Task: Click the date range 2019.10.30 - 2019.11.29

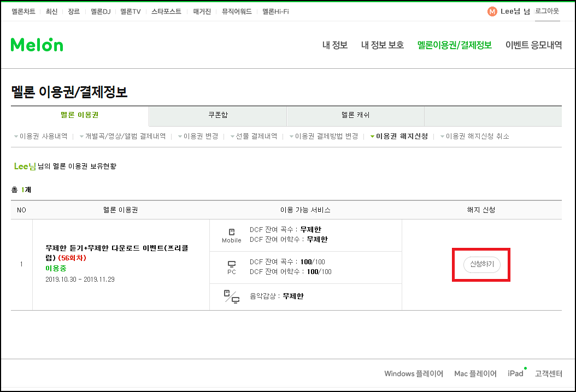Action: click(80, 280)
